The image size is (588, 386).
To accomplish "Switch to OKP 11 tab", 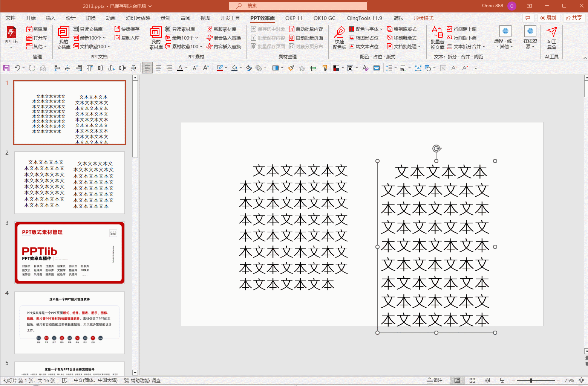I will point(294,18).
